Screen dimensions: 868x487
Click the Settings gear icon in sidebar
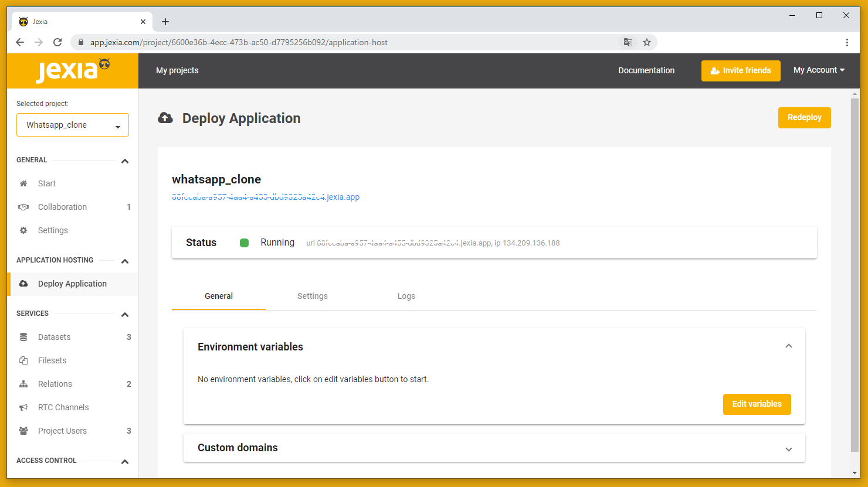click(x=23, y=230)
